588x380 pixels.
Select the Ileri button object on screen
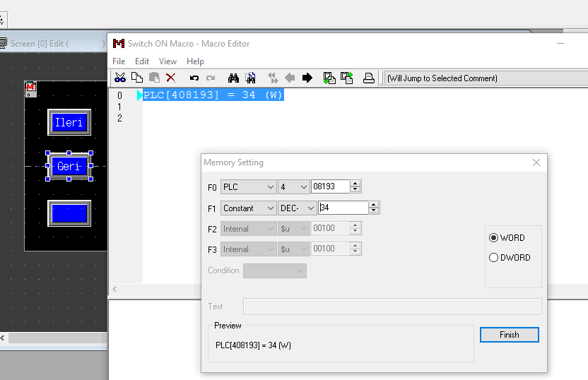[x=69, y=123]
